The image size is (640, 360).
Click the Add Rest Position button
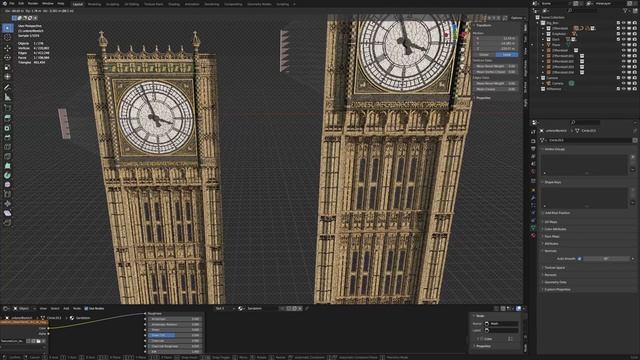pyautogui.click(x=558, y=213)
